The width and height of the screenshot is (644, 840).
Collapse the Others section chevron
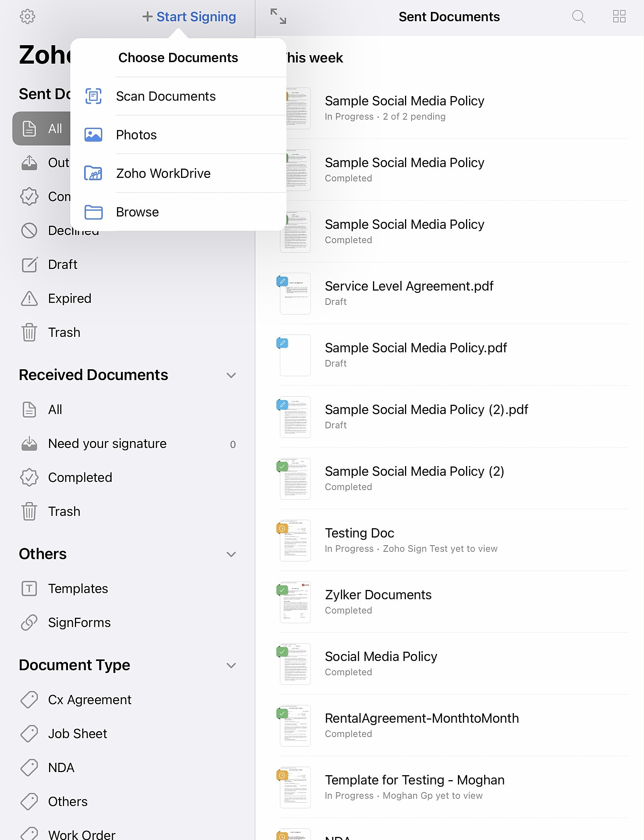tap(231, 554)
